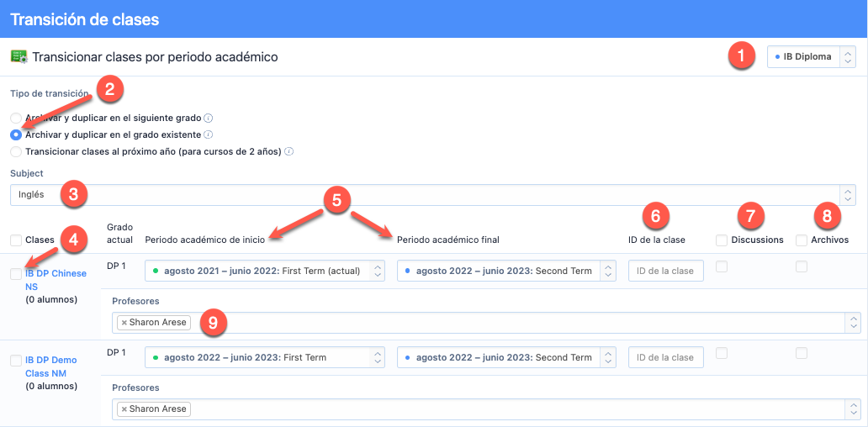868x427 pixels.
Task: Expand the Subject dropdown showing Inglés
Action: 432,195
